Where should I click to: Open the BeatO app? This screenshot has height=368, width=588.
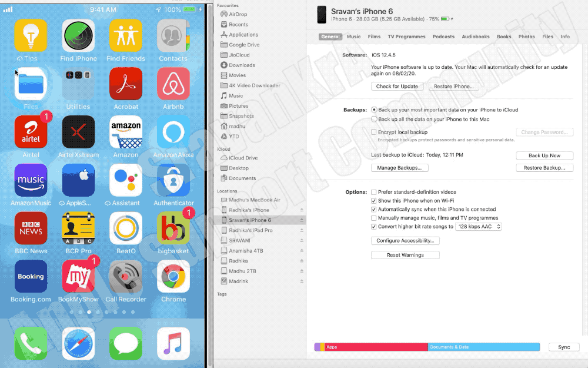(x=126, y=228)
